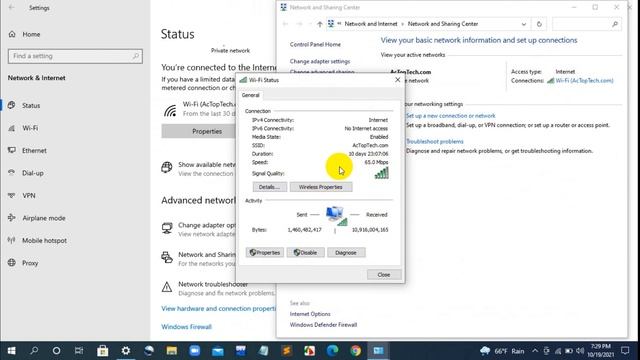Expand the address bar history dropdown

(524, 24)
